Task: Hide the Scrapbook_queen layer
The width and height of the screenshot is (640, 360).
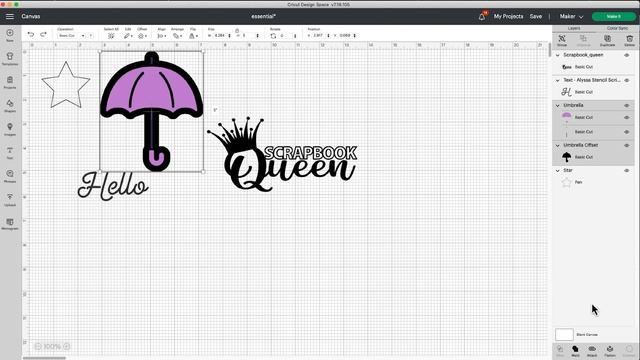Action: tap(627, 55)
